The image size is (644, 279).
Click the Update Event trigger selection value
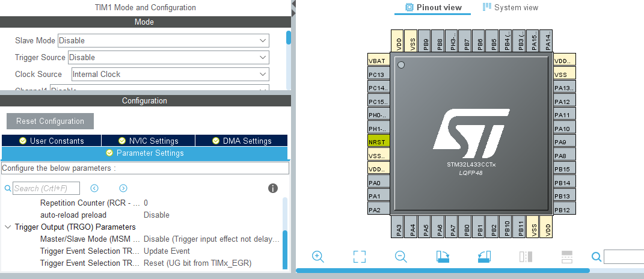(167, 251)
